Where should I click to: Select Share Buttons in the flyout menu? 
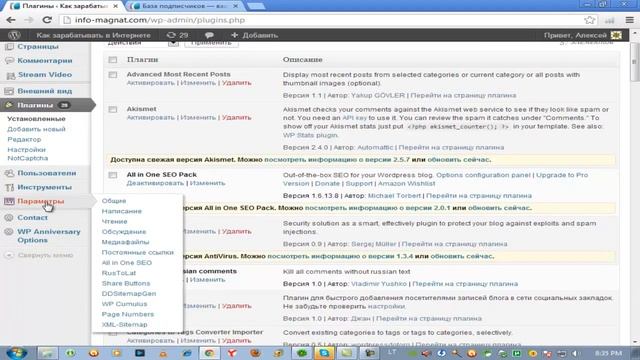point(126,283)
